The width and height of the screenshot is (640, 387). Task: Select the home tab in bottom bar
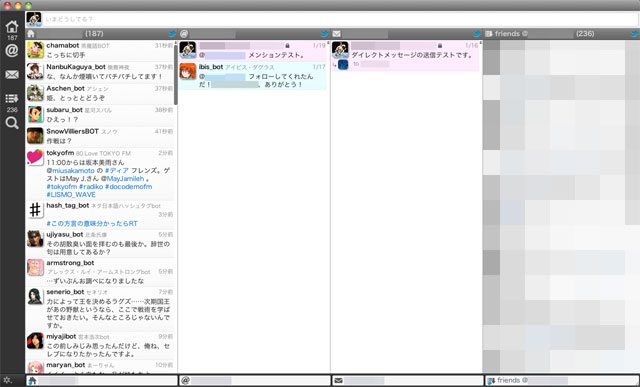tap(102, 380)
